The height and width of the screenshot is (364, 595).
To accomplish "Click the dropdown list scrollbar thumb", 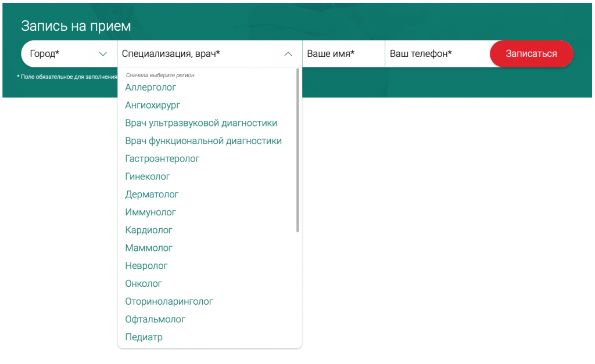I will [297, 150].
